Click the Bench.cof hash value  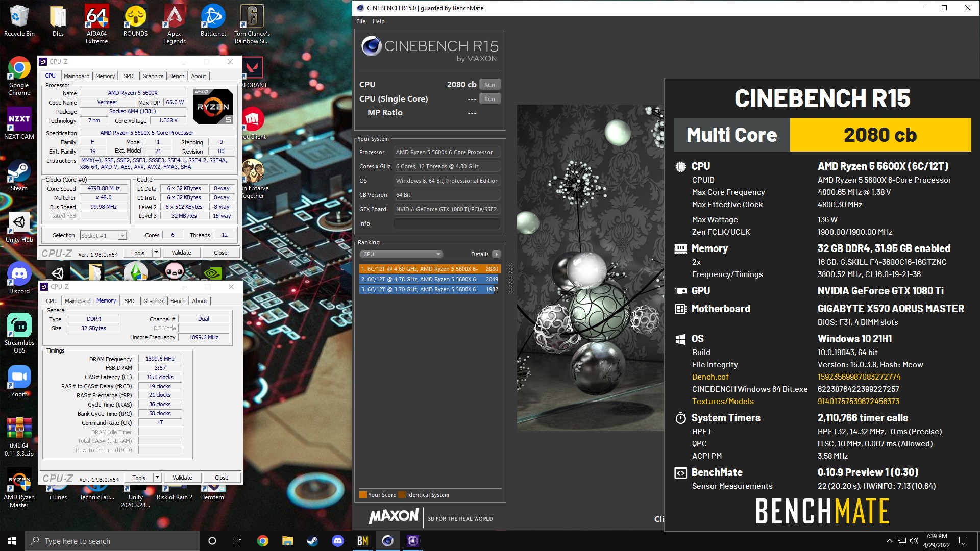point(859,377)
